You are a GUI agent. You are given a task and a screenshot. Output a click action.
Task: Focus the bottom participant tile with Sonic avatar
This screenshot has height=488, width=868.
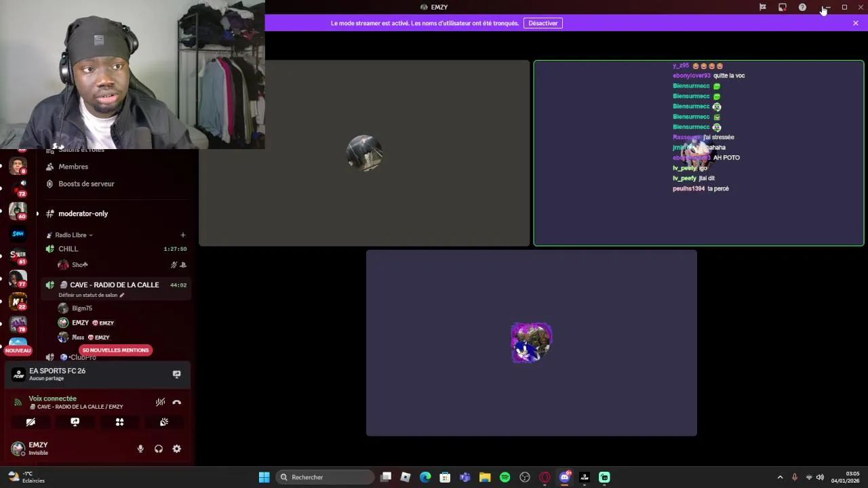pos(531,343)
